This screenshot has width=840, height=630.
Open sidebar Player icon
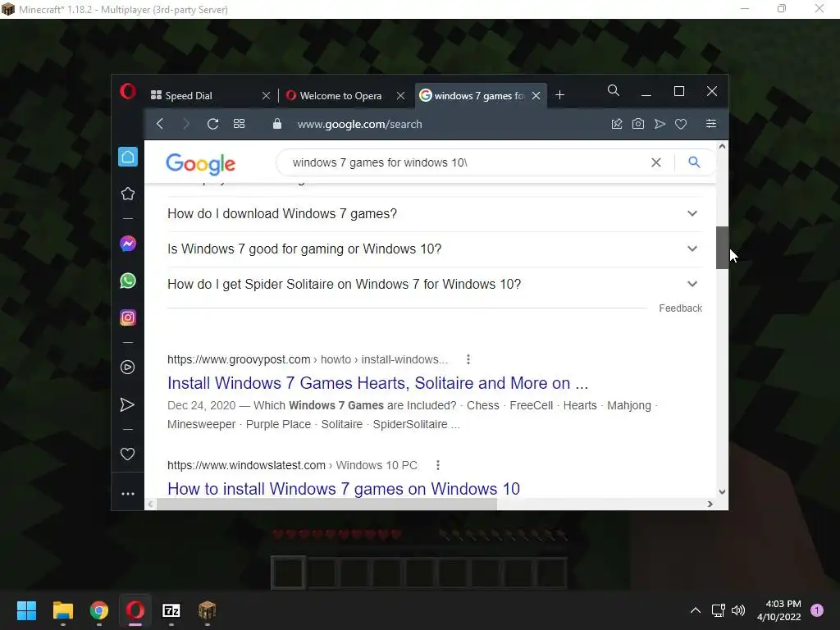[x=127, y=367]
